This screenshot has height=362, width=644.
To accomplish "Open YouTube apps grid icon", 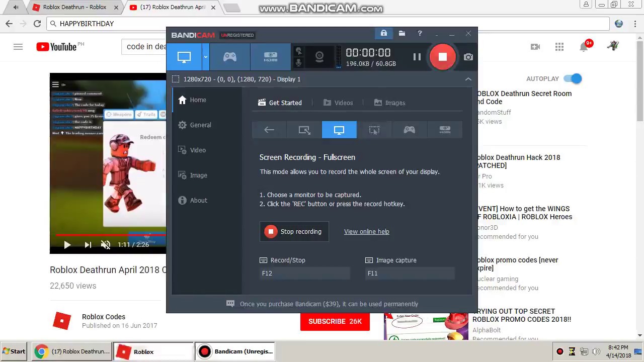I will (x=559, y=47).
